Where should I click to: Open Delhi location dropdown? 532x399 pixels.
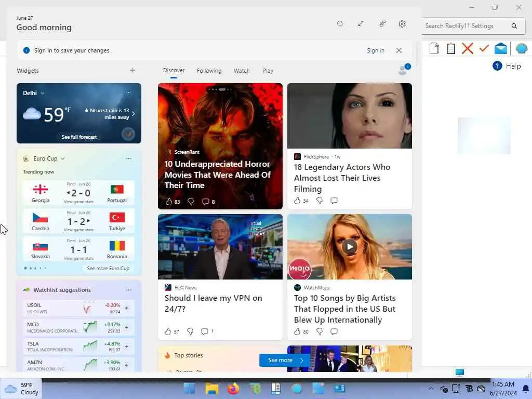point(34,93)
